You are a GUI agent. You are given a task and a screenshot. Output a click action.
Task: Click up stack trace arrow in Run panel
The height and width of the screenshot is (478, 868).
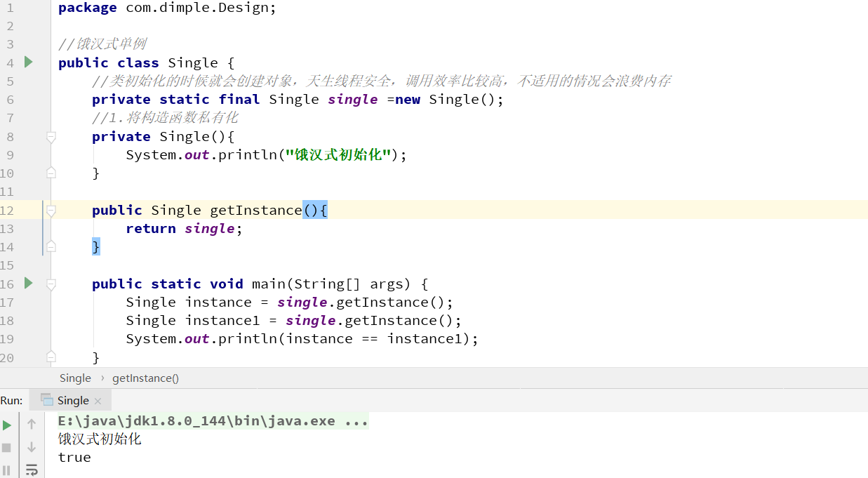point(32,424)
